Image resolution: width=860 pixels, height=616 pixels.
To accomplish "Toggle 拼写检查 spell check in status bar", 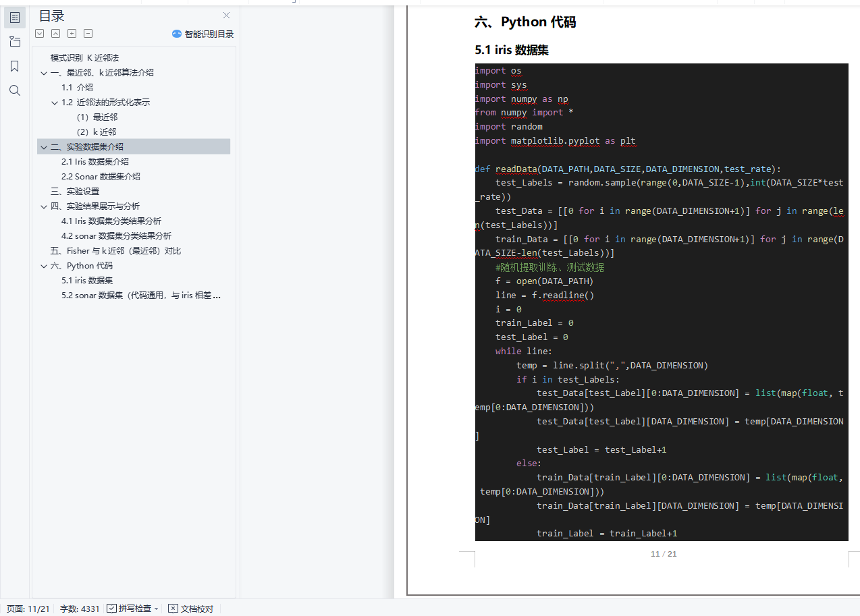I will pos(129,609).
